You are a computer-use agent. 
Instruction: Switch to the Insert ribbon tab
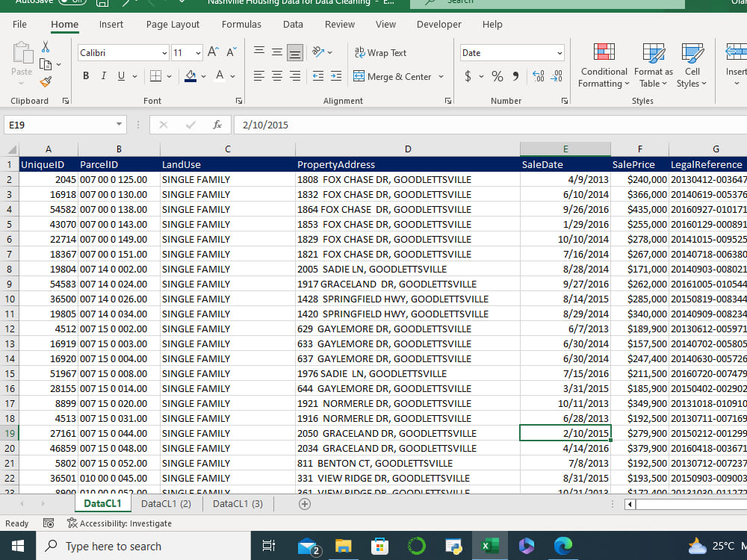click(111, 25)
